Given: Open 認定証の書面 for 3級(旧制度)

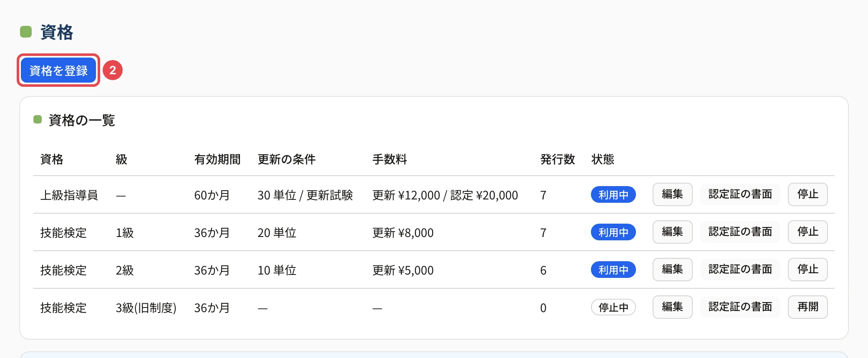Looking at the screenshot, I should [x=740, y=307].
